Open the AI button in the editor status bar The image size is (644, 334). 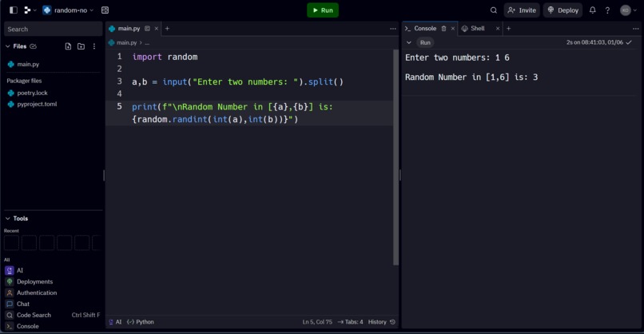(x=115, y=322)
